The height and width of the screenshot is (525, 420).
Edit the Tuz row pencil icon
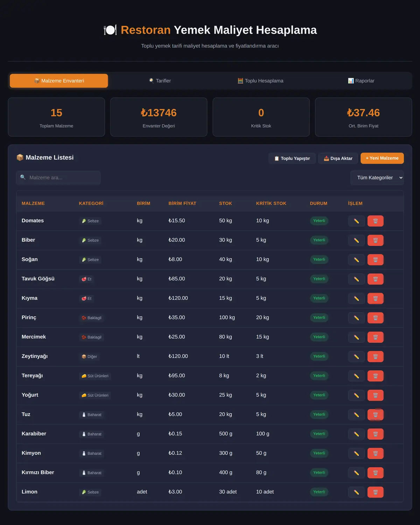point(356,415)
